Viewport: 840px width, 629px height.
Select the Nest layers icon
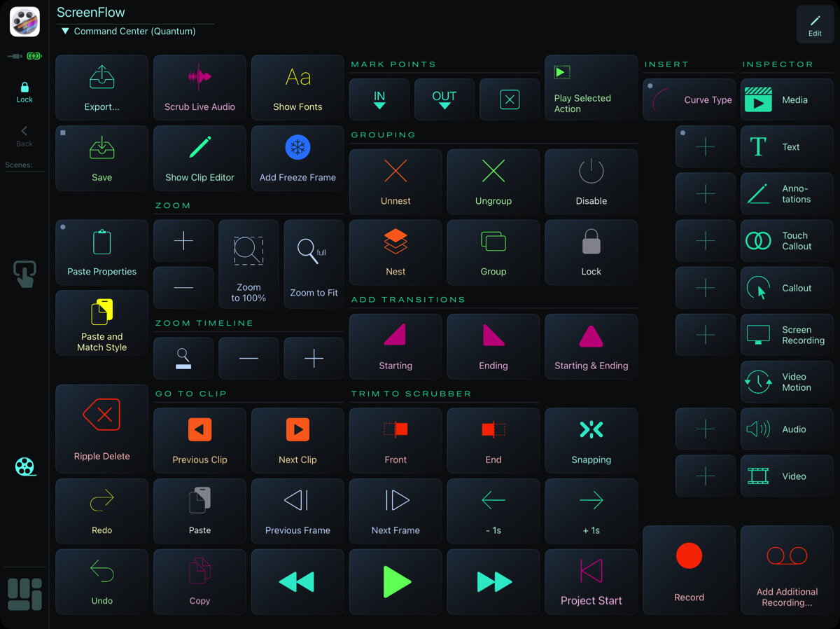point(395,242)
